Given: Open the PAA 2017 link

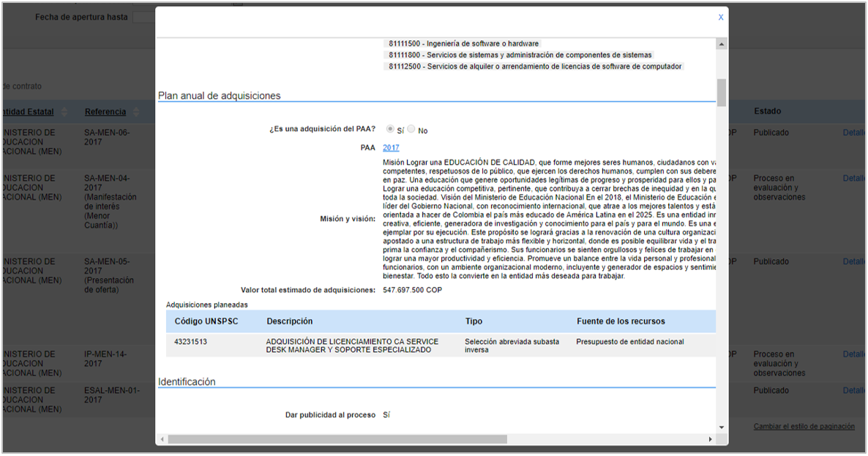Looking at the screenshot, I should [x=391, y=148].
